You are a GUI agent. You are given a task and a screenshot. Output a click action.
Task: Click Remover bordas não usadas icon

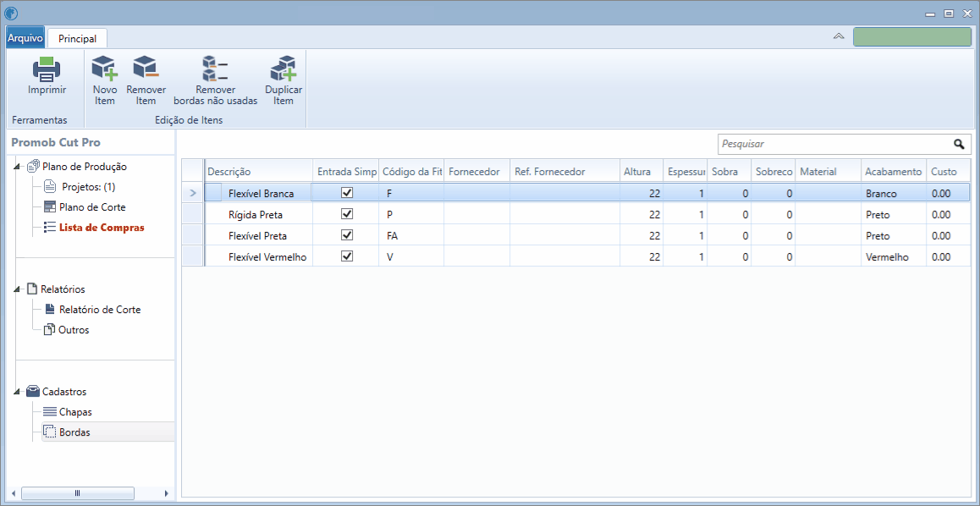pos(215,69)
